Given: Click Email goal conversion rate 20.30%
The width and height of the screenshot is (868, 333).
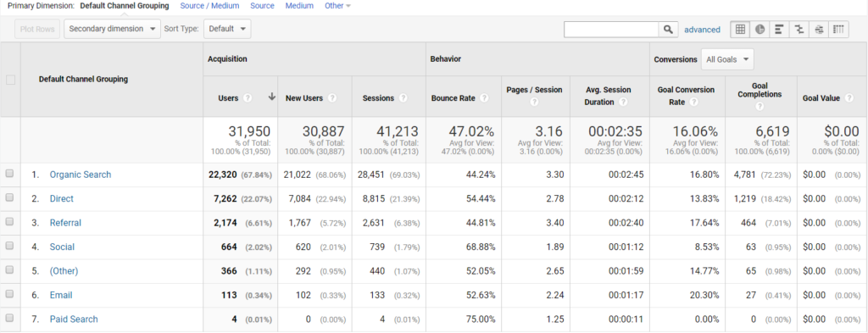Looking at the screenshot, I should click(x=704, y=295).
